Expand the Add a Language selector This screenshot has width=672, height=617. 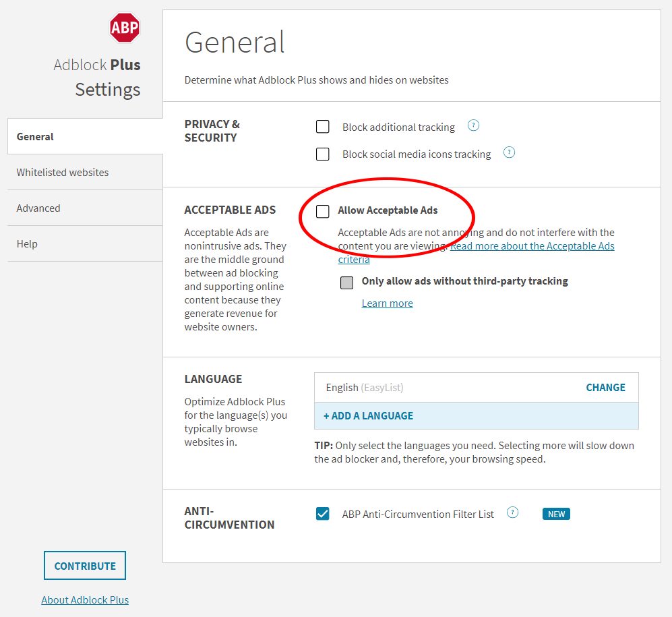pos(369,416)
